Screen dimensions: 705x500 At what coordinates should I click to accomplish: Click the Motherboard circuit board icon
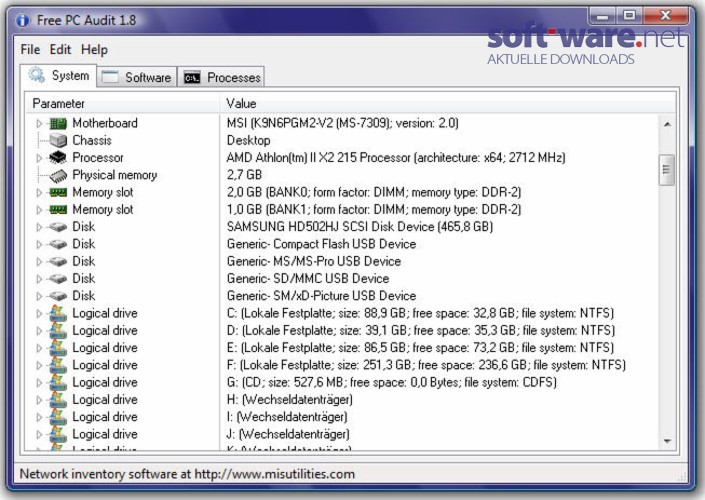[58, 123]
